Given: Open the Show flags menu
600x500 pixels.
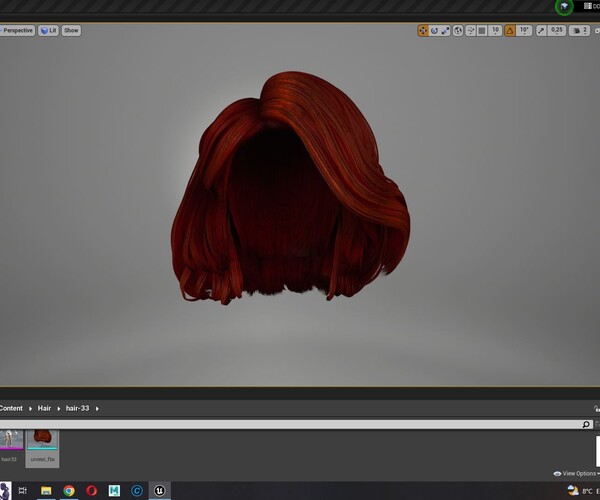Looking at the screenshot, I should [x=71, y=31].
